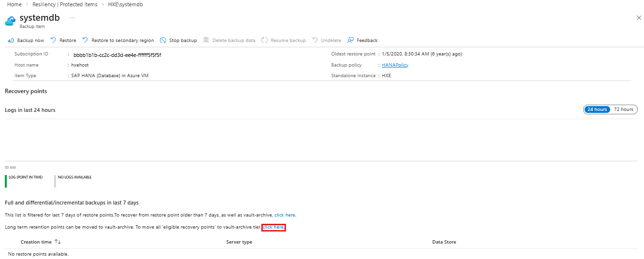Select the Subscription ID value text

tap(117, 55)
